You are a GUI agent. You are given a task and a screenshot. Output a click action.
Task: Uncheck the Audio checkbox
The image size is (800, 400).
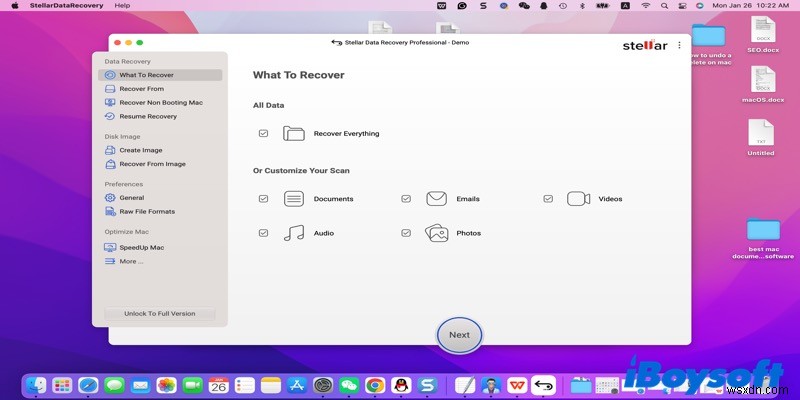tap(263, 233)
